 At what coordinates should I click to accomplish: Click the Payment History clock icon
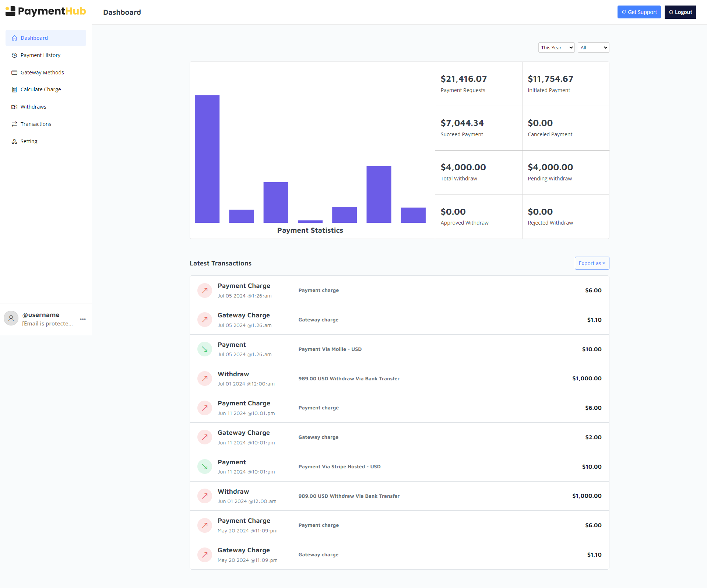click(x=14, y=55)
